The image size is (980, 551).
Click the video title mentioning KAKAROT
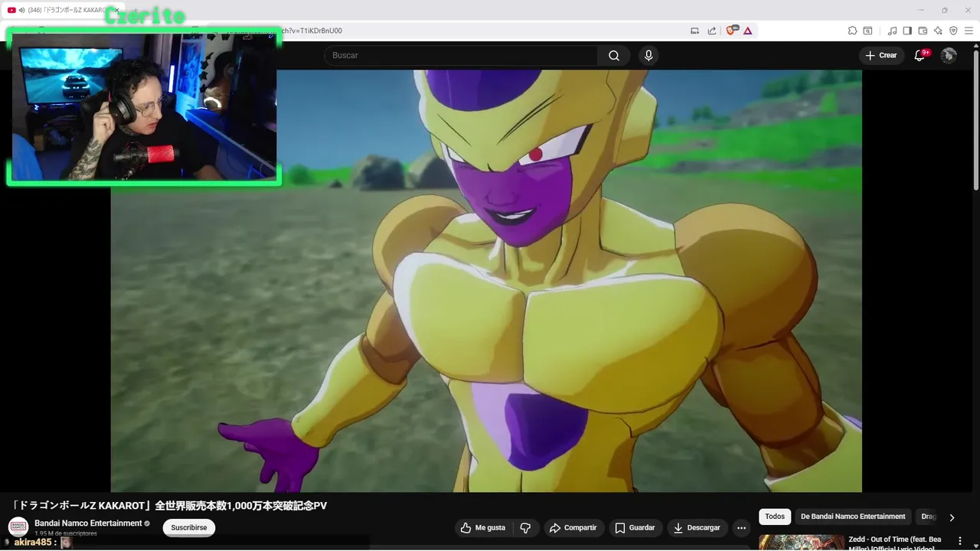click(x=169, y=506)
